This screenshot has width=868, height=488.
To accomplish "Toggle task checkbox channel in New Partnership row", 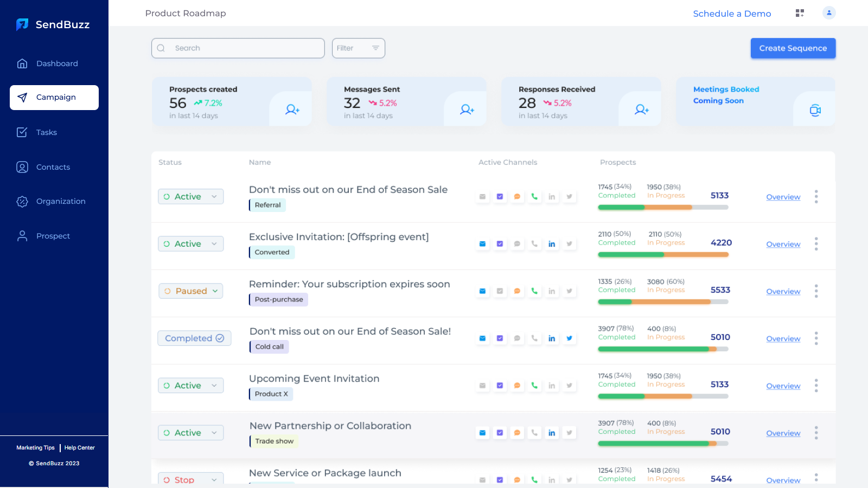I will tap(500, 433).
